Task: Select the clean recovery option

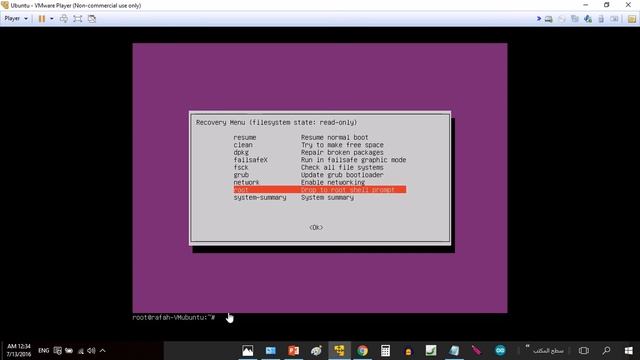Action: (320, 145)
